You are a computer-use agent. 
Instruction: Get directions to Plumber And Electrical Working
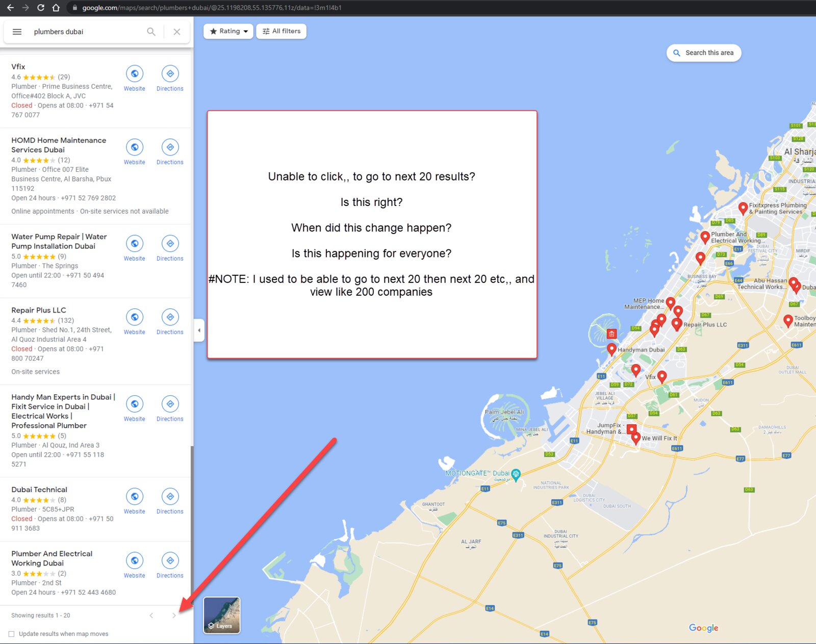click(x=170, y=560)
